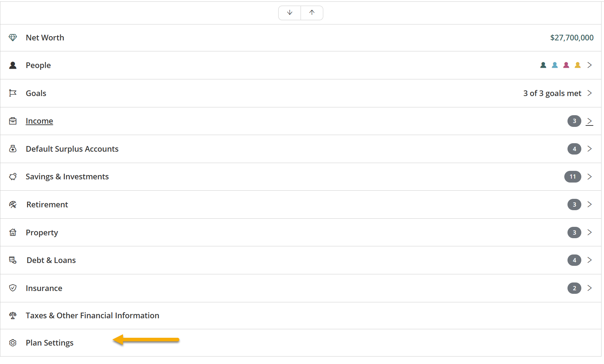Click the Income briefcase icon
Image resolution: width=604 pixels, height=364 pixels.
point(13,121)
